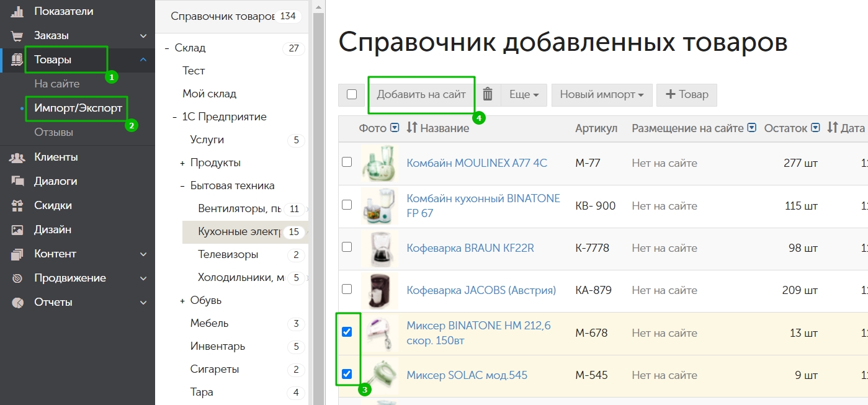The image size is (868, 405).
Task: Click the Добавить на сайт button
Action: coord(421,94)
